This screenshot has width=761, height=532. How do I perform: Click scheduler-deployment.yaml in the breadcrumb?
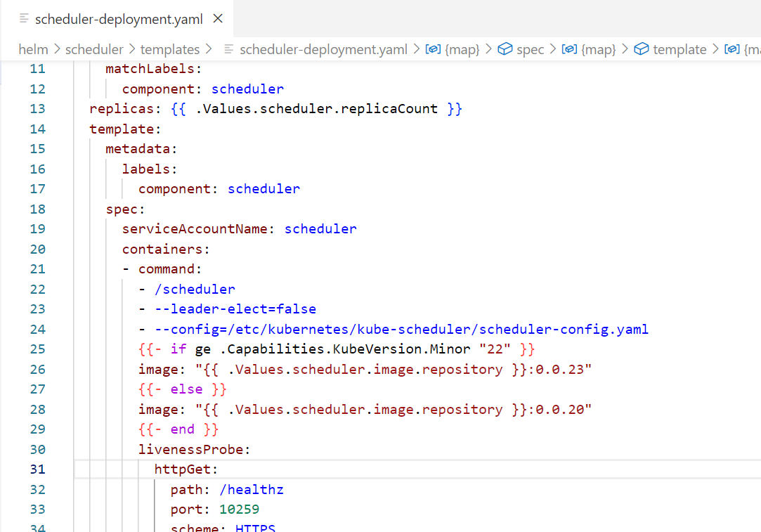pyautogui.click(x=323, y=49)
